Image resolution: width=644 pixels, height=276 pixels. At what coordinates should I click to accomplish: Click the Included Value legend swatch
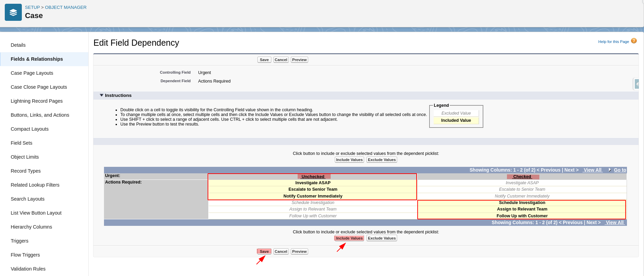tap(456, 120)
